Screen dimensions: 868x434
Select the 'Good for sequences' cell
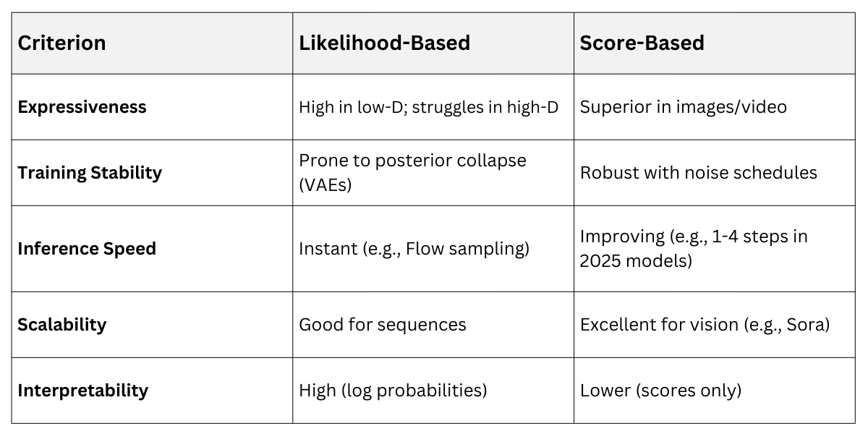[382, 325]
